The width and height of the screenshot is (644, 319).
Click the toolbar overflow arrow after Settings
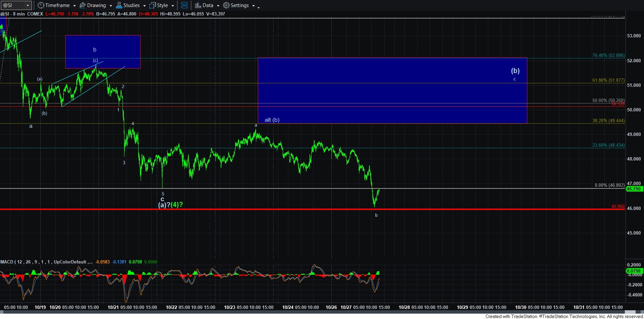(x=258, y=7)
